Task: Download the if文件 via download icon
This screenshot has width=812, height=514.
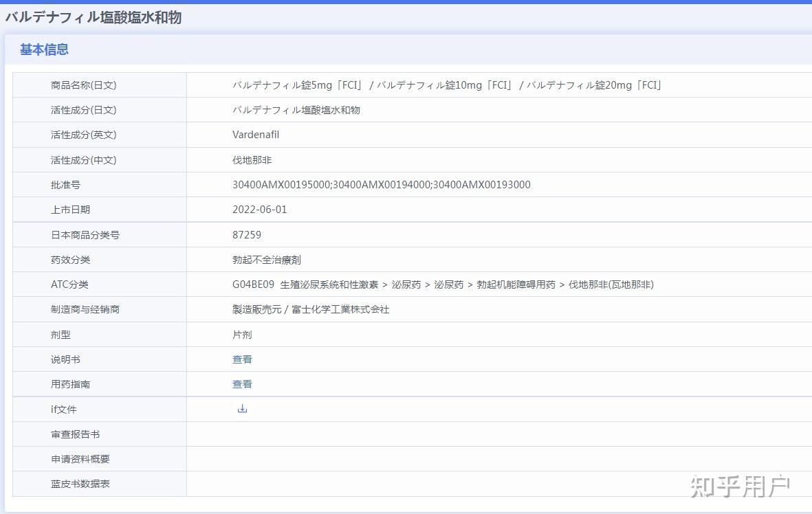Action: [x=242, y=409]
